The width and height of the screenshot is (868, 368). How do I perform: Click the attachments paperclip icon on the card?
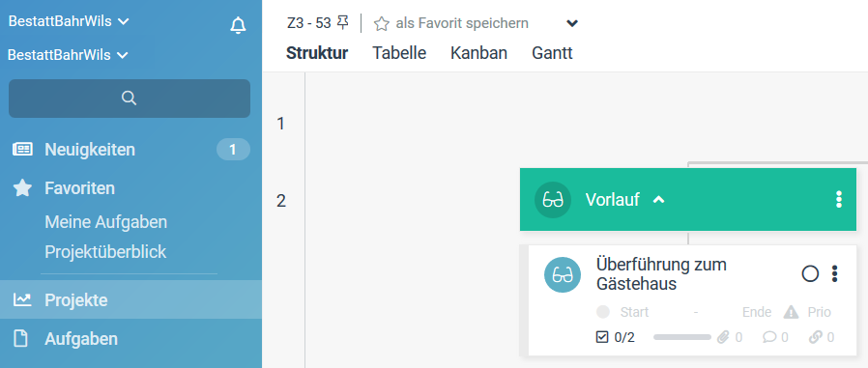point(723,337)
